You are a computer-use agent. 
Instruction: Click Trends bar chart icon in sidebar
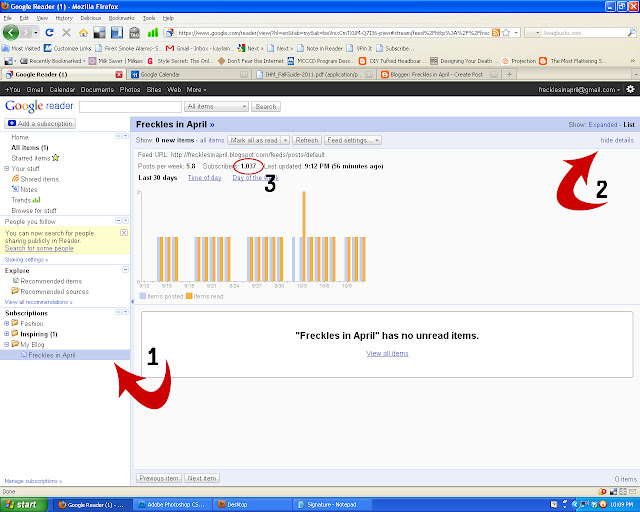36,200
